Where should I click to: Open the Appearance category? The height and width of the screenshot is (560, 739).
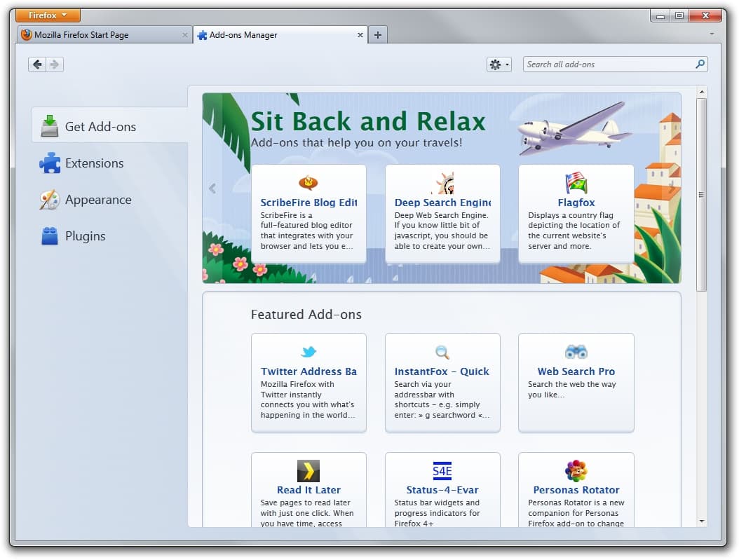(98, 200)
